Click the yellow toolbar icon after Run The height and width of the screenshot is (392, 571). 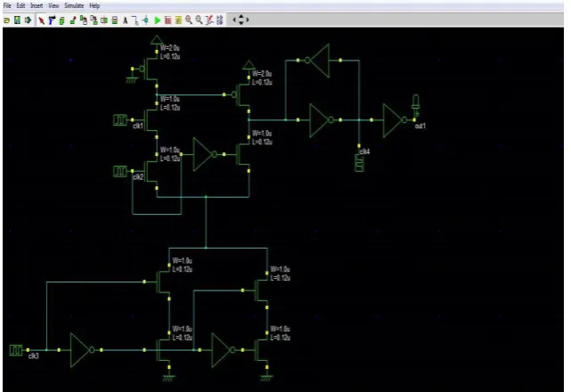pos(178,20)
